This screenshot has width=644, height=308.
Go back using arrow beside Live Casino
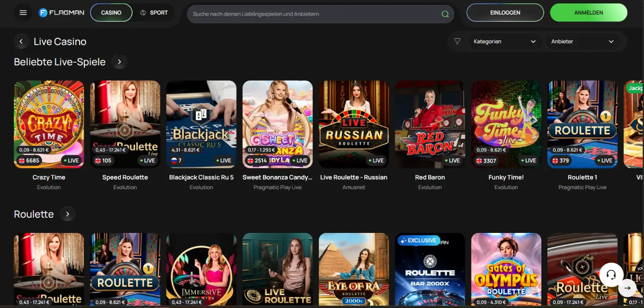[x=21, y=42]
